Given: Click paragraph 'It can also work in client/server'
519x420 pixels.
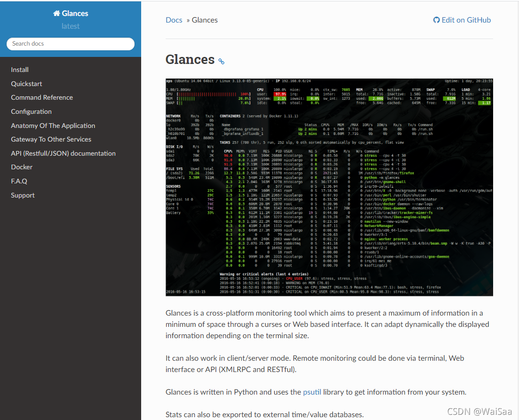Looking at the screenshot, I should (x=315, y=364).
